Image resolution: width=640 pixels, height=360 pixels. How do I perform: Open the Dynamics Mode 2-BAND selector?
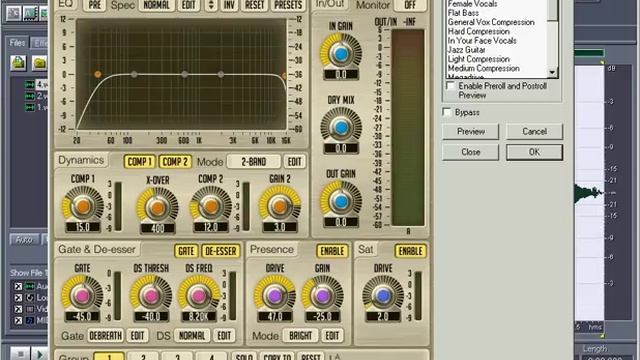253,162
